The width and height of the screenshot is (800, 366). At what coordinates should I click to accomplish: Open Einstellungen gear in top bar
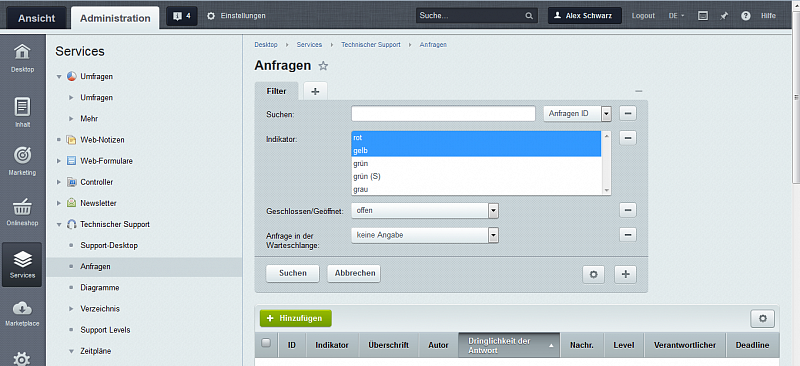(x=211, y=16)
